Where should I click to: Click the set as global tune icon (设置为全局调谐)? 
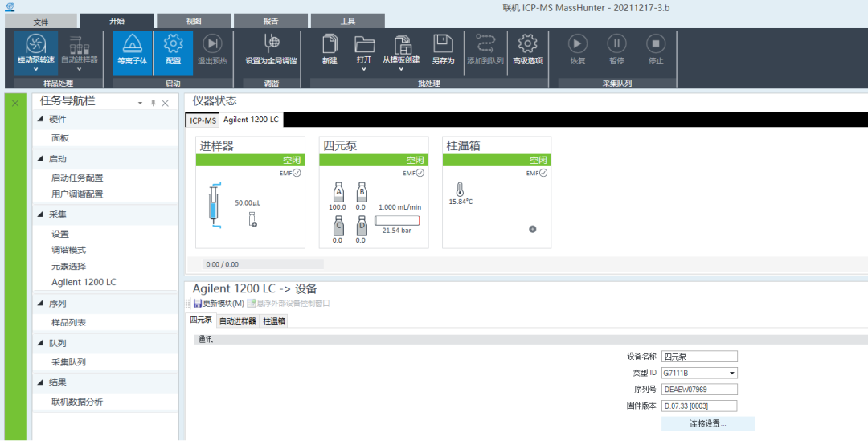pyautogui.click(x=272, y=43)
